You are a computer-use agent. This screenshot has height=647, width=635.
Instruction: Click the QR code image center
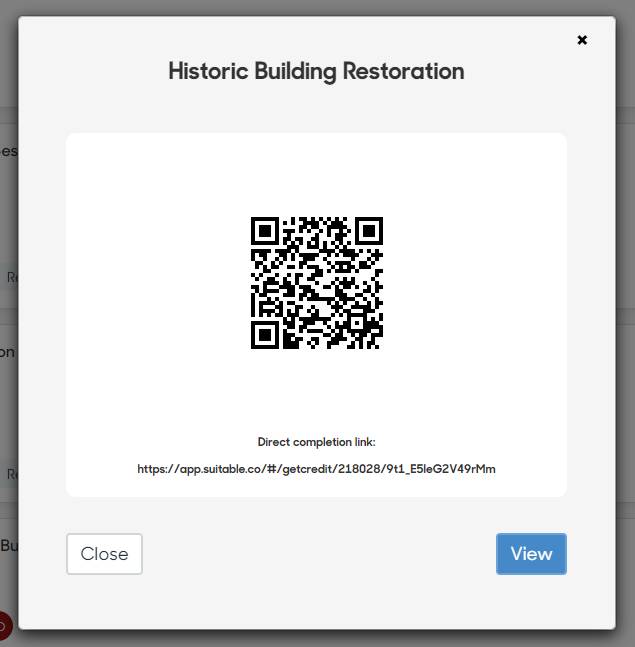(x=316, y=283)
